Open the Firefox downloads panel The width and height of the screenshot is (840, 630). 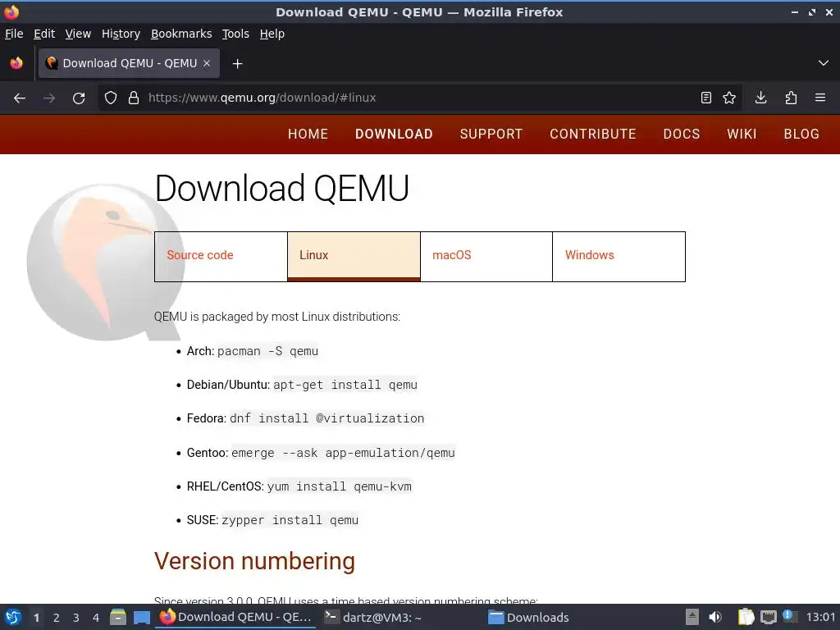pyautogui.click(x=760, y=98)
